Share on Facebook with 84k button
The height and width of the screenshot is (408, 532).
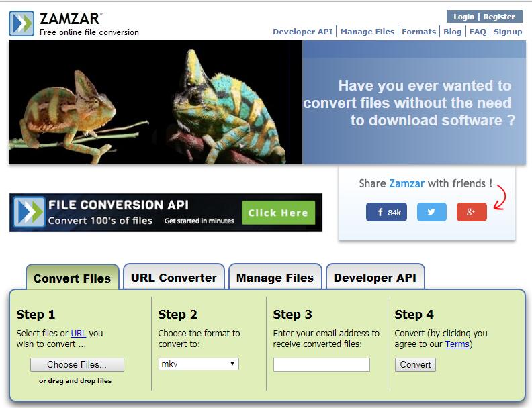coord(386,212)
